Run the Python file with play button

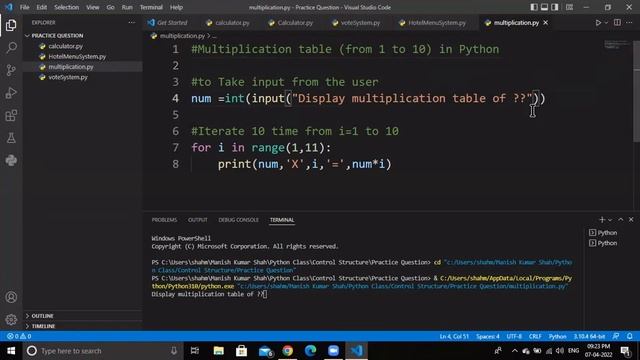[x=598, y=23]
